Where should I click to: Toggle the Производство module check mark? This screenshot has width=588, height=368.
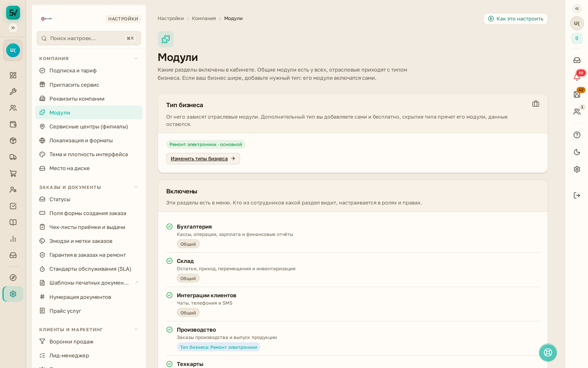(x=169, y=330)
